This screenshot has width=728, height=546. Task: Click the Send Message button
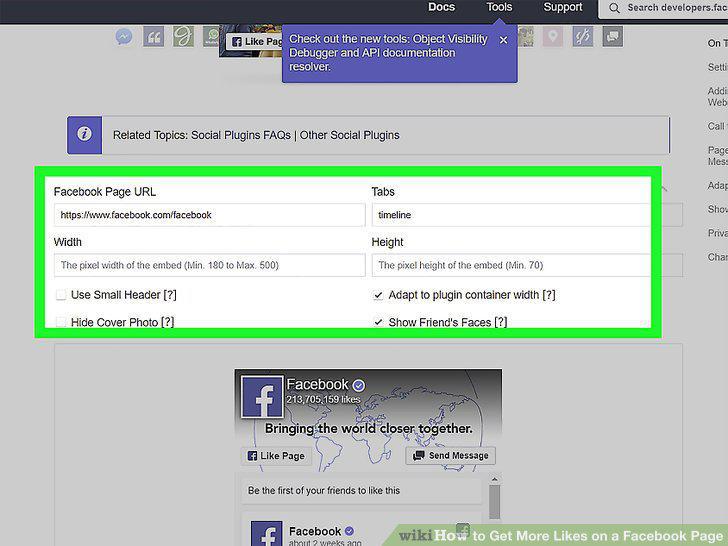450,455
